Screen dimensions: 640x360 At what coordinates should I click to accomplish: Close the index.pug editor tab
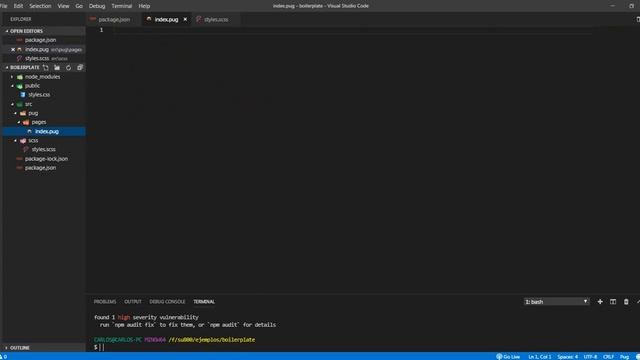185,19
